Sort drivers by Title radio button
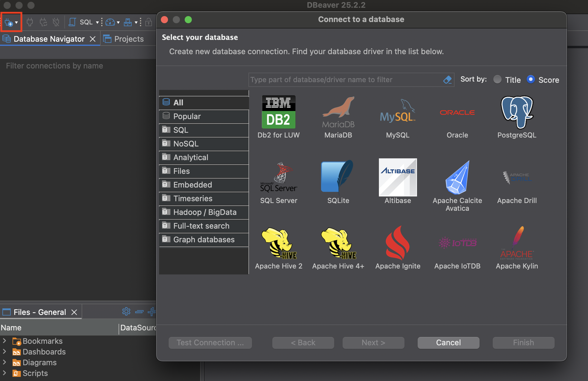Image resolution: width=588 pixels, height=381 pixels. (497, 79)
